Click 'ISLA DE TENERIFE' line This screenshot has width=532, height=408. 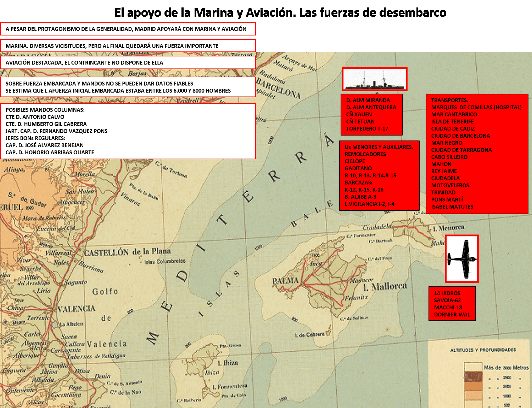452,122
